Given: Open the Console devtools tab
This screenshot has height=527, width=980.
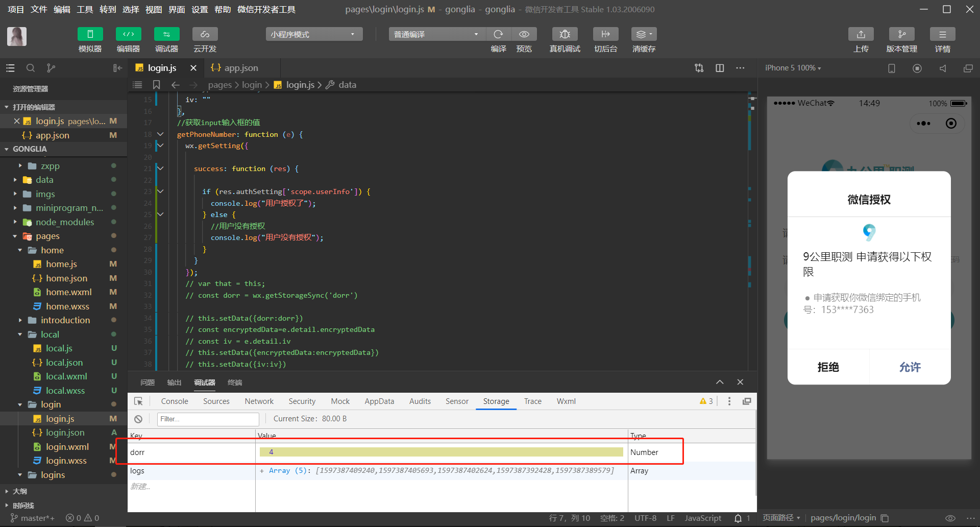Looking at the screenshot, I should tap(175, 401).
